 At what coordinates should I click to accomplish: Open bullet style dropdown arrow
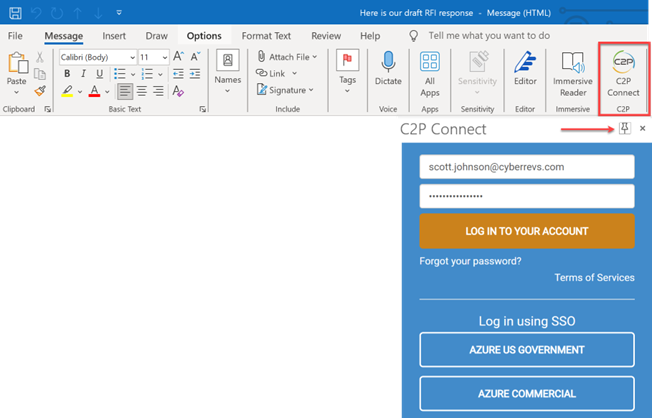133,74
